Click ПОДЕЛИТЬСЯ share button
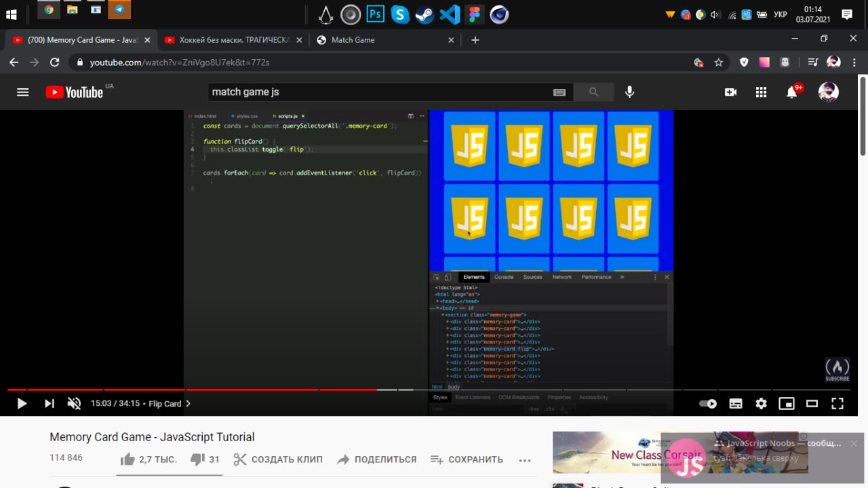This screenshot has height=488, width=868. (x=377, y=459)
